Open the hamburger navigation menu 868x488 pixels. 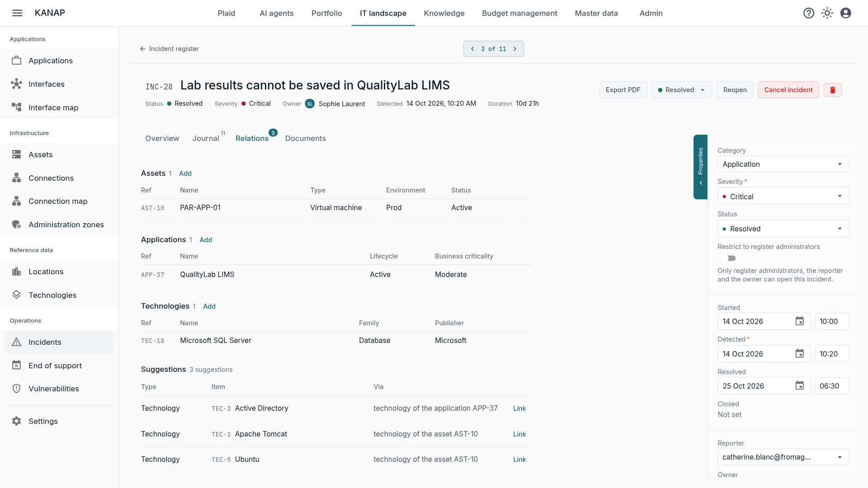17,13
